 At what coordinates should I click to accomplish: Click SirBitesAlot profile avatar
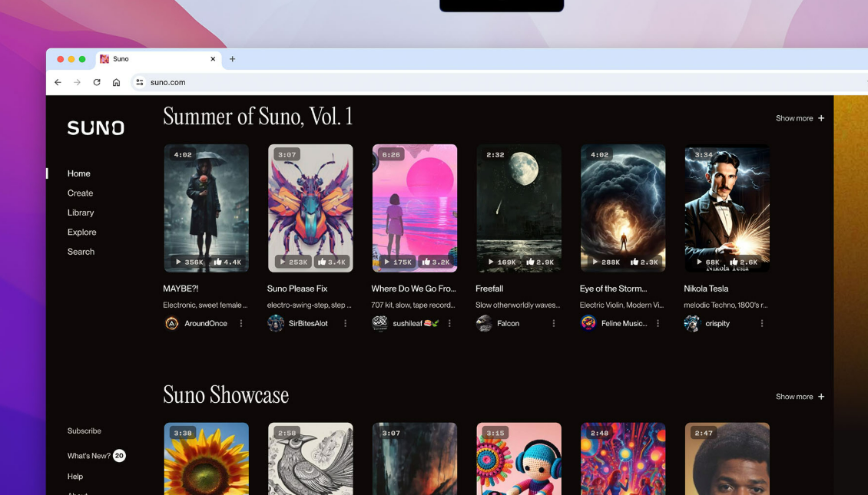(276, 324)
